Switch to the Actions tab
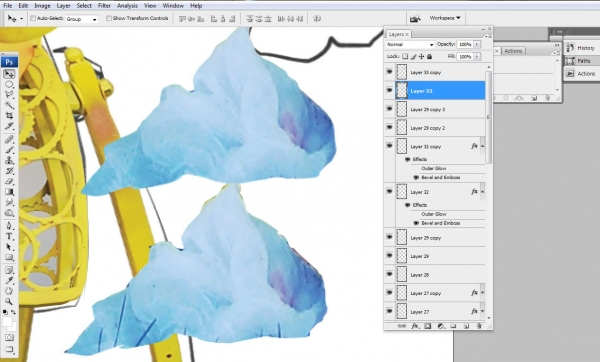Image resolution: width=600 pixels, height=362 pixels. coord(513,51)
